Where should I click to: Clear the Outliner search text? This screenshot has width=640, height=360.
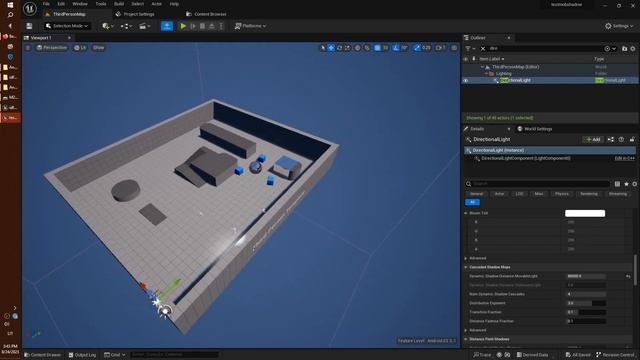483,48
